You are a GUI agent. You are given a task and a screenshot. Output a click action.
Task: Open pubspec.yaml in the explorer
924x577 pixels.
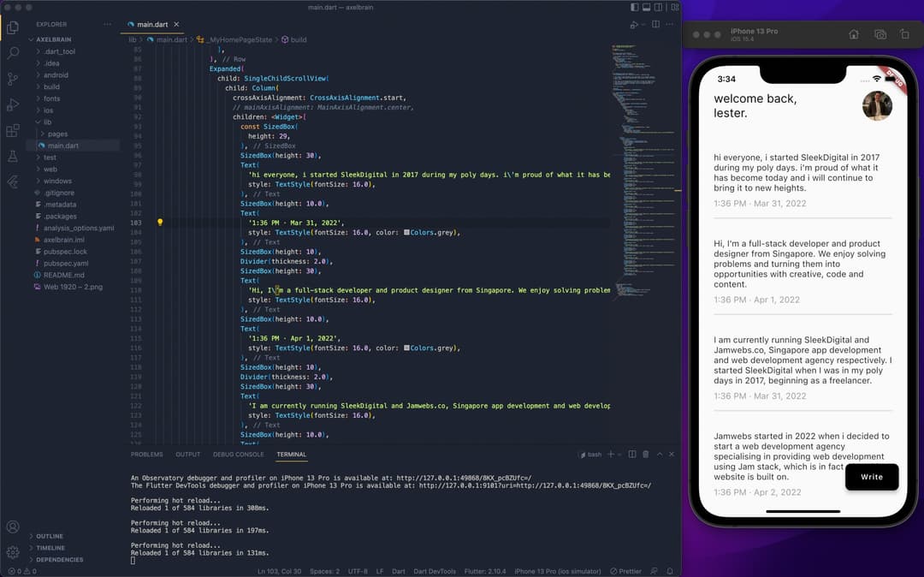[x=66, y=264]
